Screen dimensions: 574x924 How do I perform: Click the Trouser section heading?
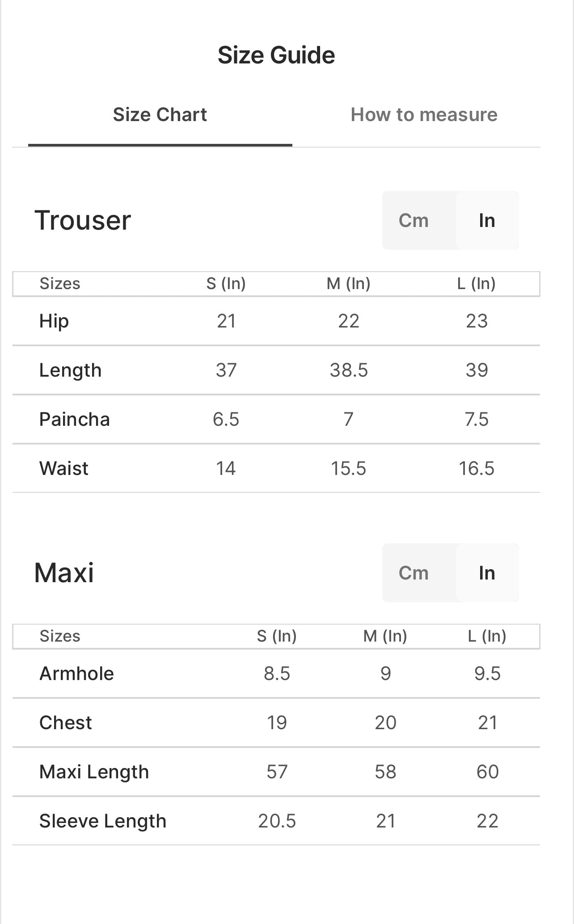coord(83,220)
